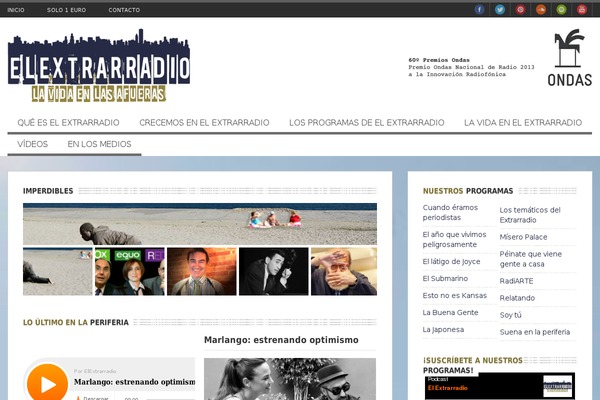Screen dimensions: 600x400
Task: Open Contacto page
Action: click(x=124, y=10)
